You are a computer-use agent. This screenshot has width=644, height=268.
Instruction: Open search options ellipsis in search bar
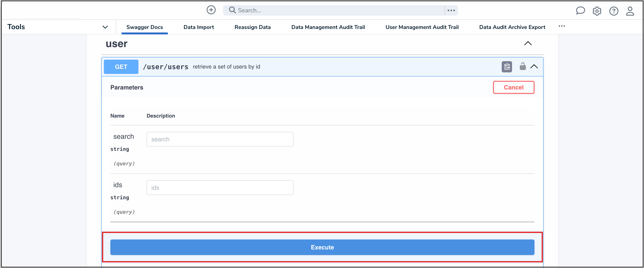tap(451, 10)
